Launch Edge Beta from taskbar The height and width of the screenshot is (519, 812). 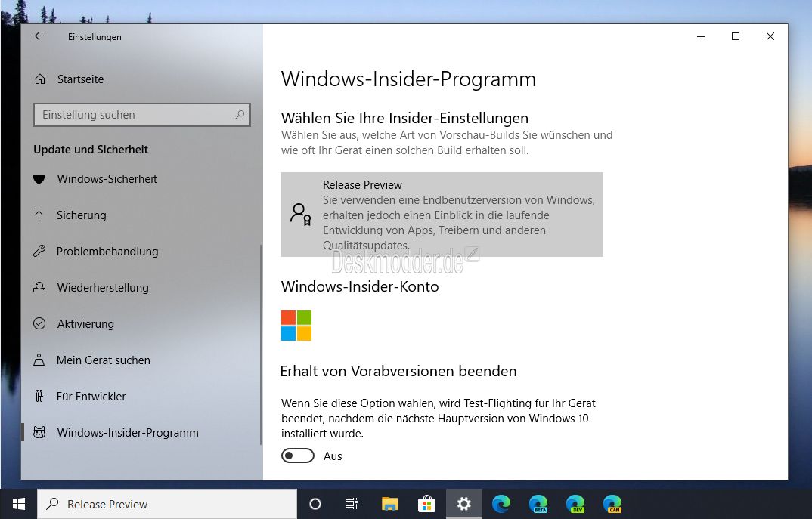pos(538,504)
